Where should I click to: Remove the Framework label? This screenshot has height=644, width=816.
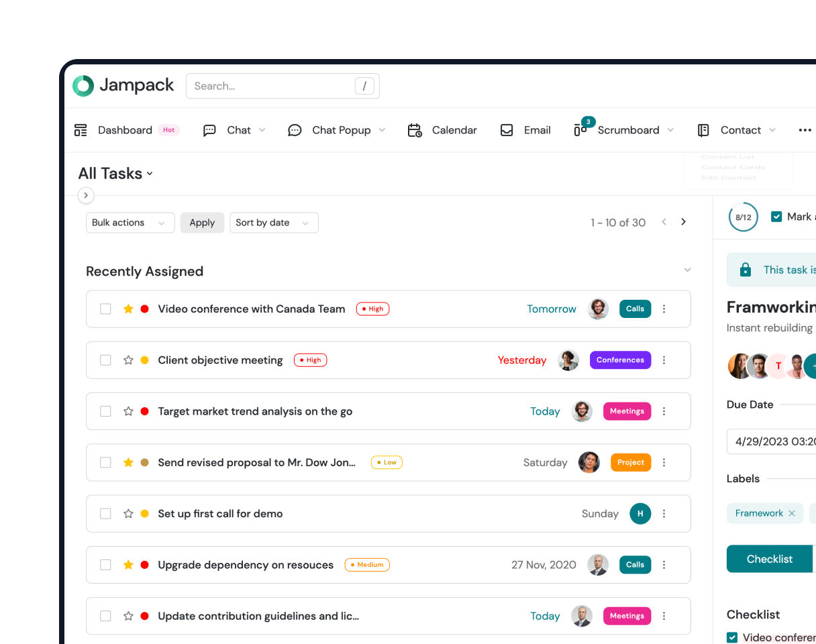click(792, 513)
